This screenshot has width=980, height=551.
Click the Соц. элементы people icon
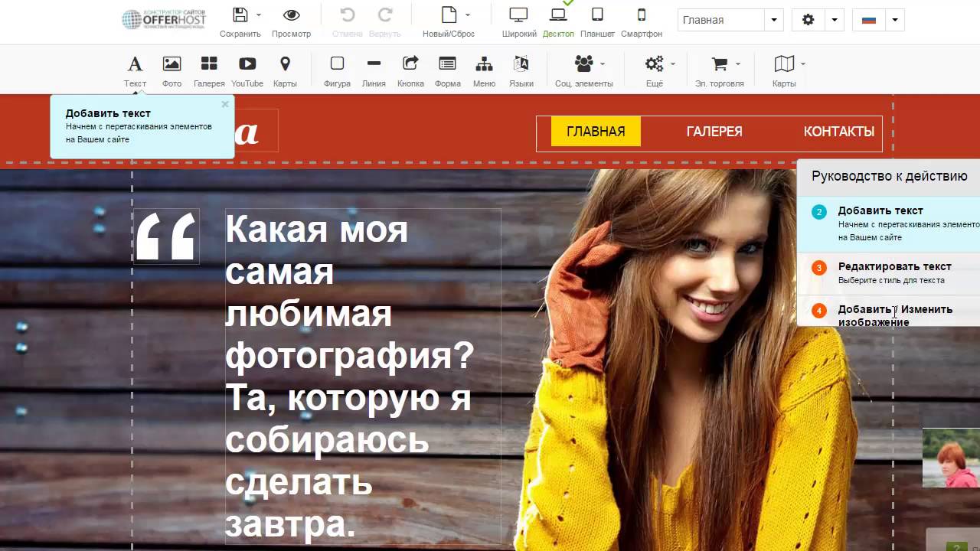coord(583,64)
